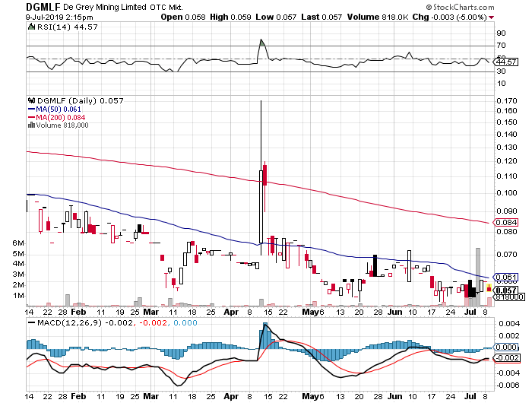This screenshot has width=532, height=403.
Task: Click the volume bars icon in legend
Action: coord(32,125)
